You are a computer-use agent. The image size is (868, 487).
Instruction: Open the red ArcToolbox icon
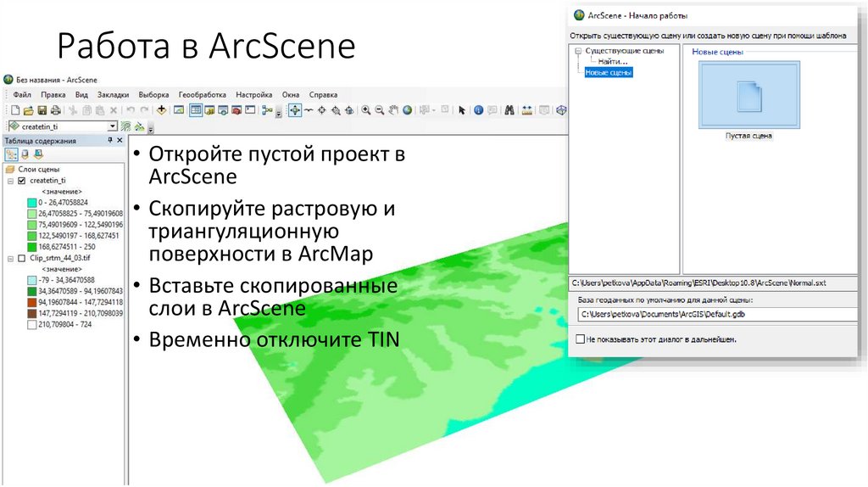tap(237, 110)
